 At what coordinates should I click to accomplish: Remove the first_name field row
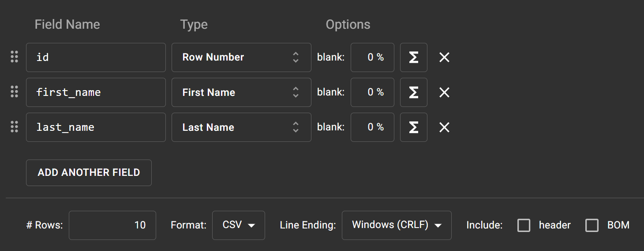click(444, 92)
